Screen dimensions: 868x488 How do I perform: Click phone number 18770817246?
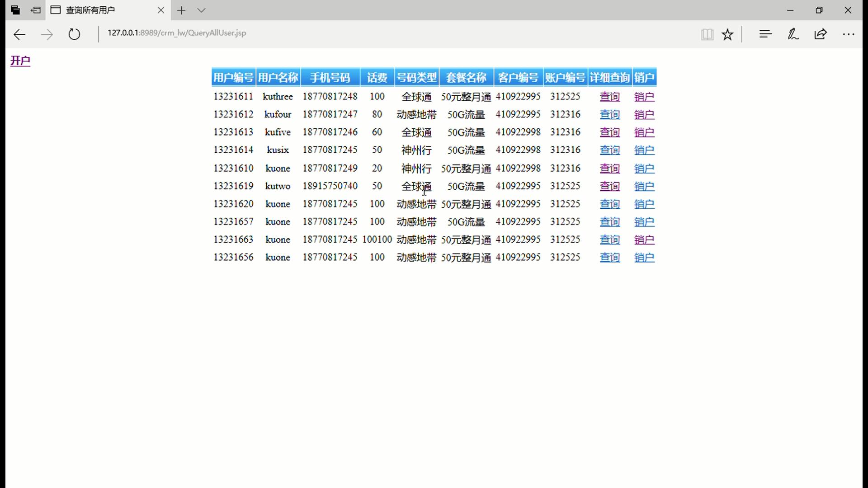[330, 132]
